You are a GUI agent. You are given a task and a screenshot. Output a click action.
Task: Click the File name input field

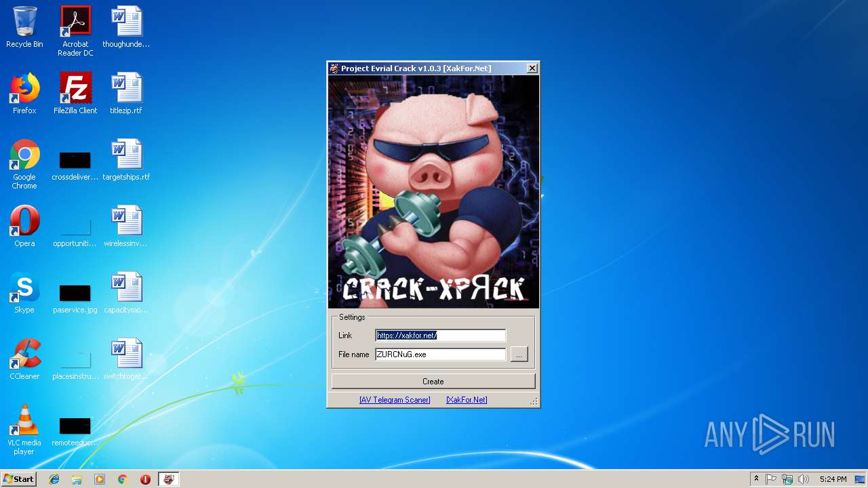click(441, 354)
